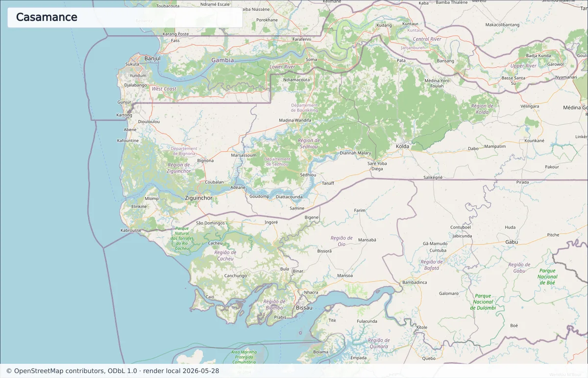
Task: Click the Kartong label
Action: click(124, 115)
